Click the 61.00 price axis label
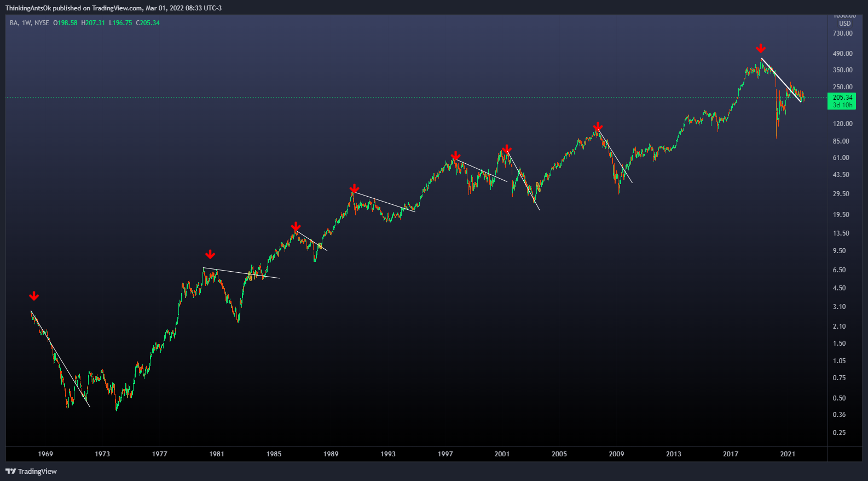This screenshot has height=481, width=868. click(841, 158)
